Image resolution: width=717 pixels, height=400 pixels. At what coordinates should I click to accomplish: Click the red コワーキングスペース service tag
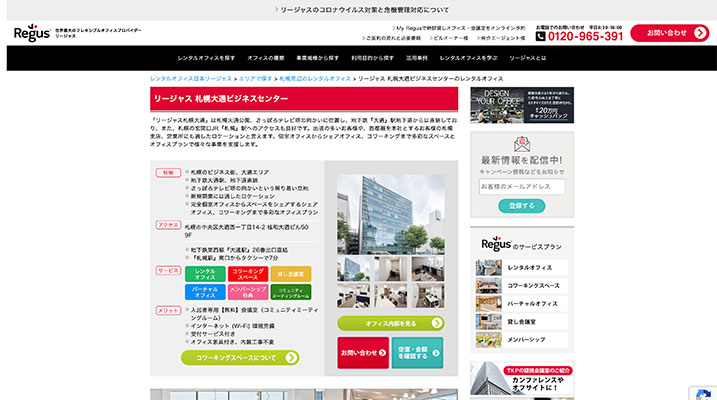(248, 274)
